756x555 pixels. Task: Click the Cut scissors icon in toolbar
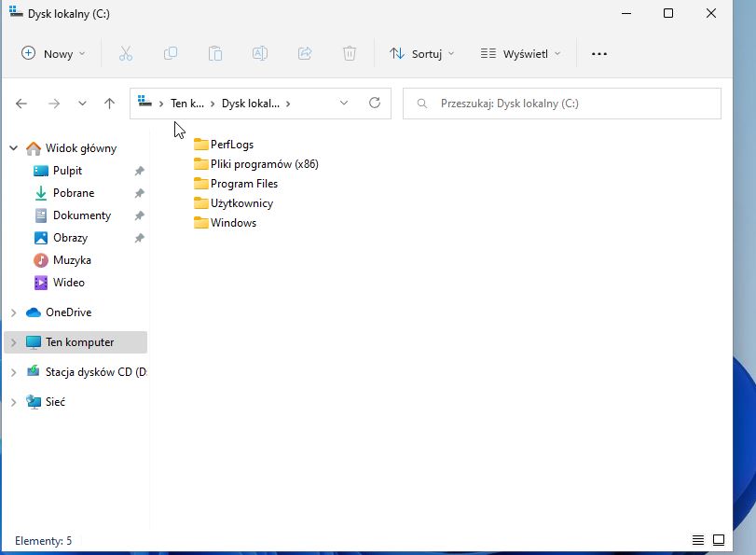point(126,53)
